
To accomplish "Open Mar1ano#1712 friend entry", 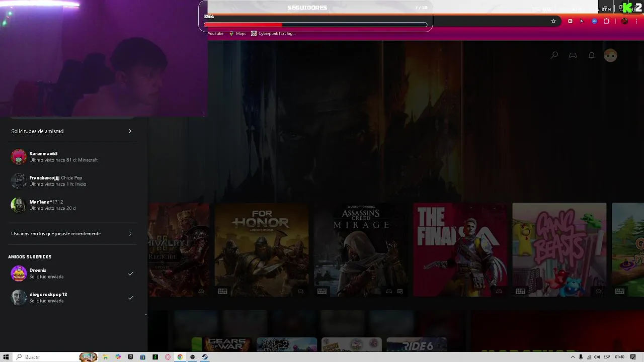I will coord(73,205).
